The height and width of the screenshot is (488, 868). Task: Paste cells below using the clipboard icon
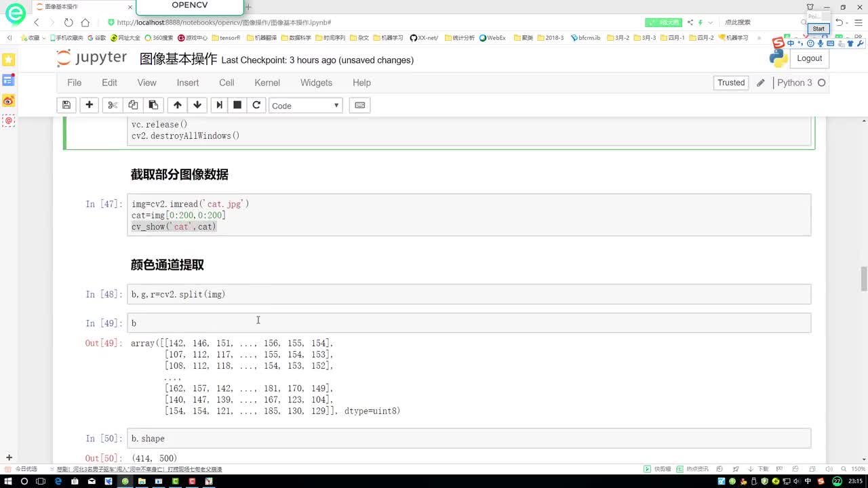tap(153, 105)
